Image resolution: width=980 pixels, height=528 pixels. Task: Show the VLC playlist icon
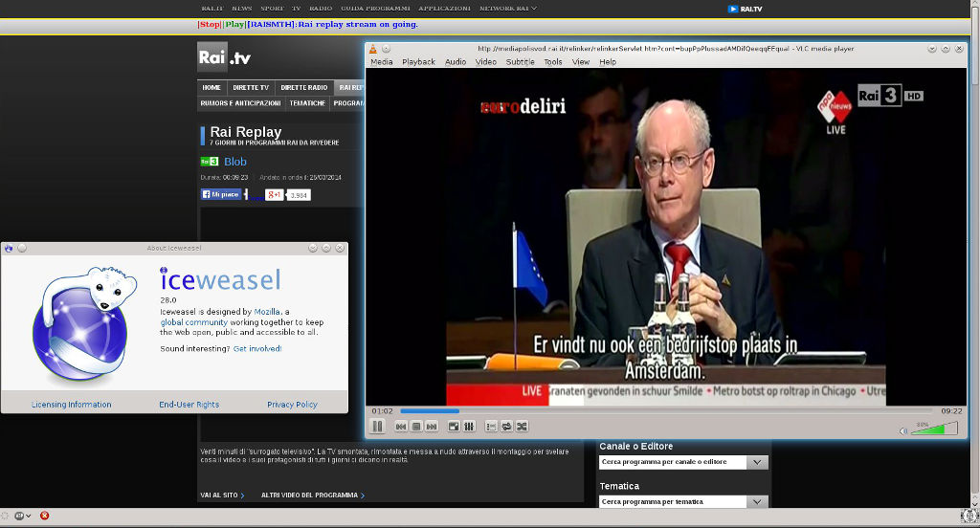click(x=491, y=427)
